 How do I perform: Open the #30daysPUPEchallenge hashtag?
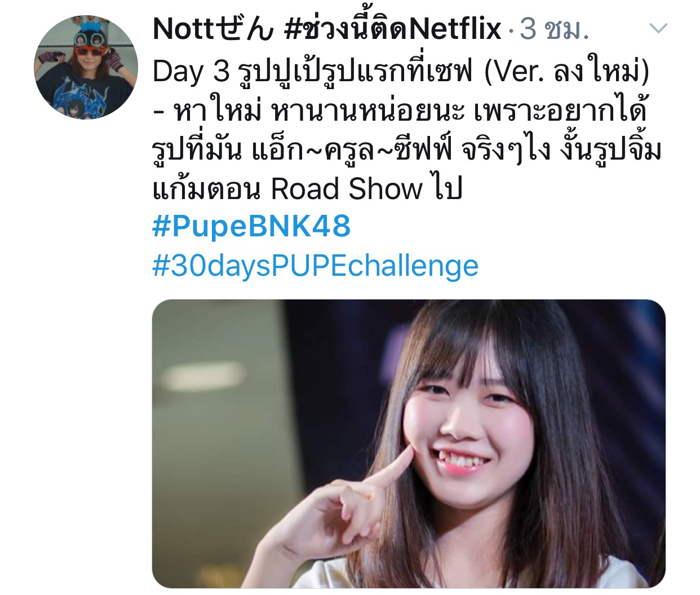[x=315, y=266]
